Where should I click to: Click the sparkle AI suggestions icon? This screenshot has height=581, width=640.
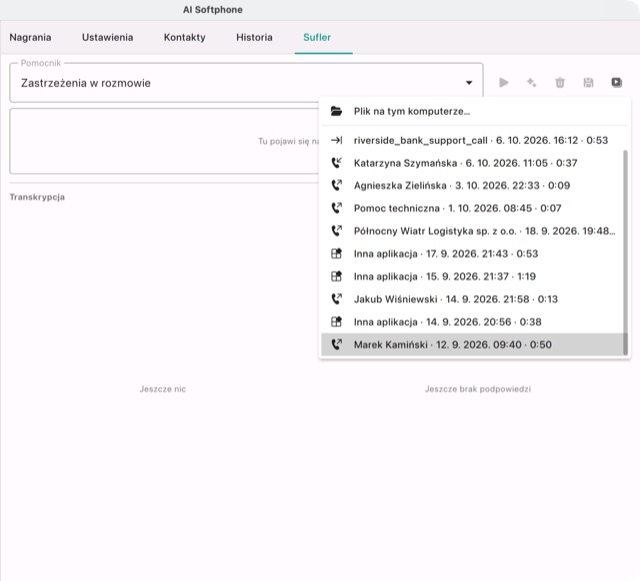coord(531,83)
